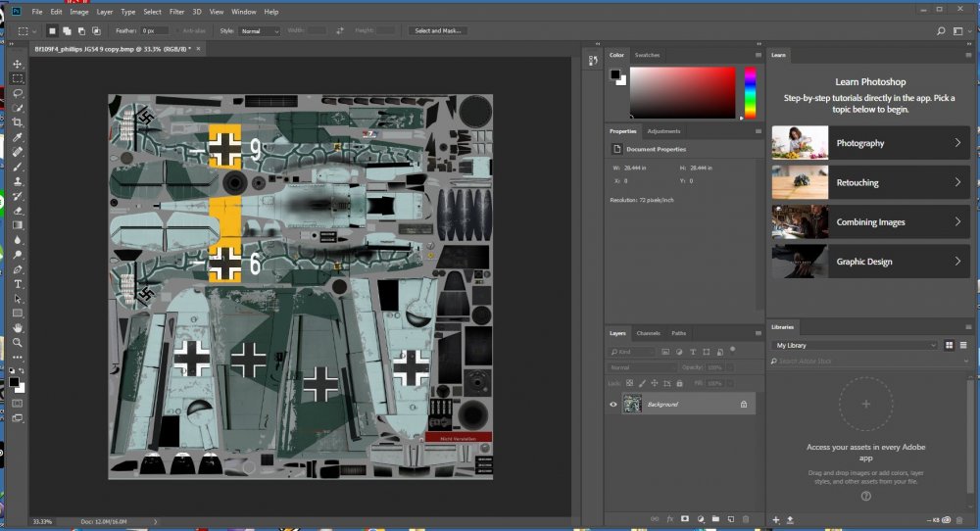Select the Move tool
Viewport: 980px width, 531px height.
click(x=18, y=65)
